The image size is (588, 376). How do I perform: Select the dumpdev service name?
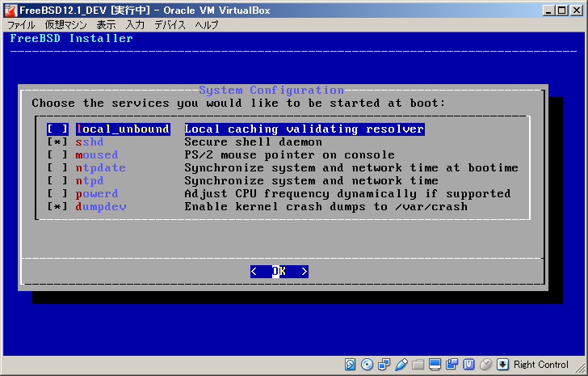[100, 207]
